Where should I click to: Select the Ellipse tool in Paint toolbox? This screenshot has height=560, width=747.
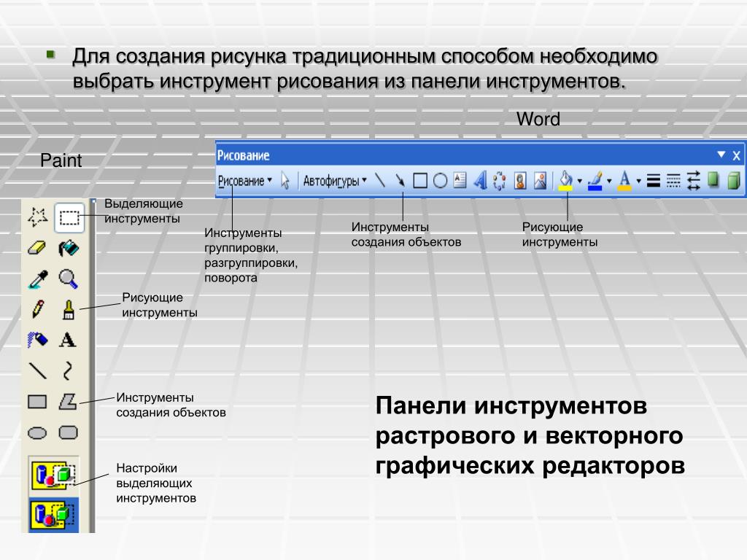37,433
